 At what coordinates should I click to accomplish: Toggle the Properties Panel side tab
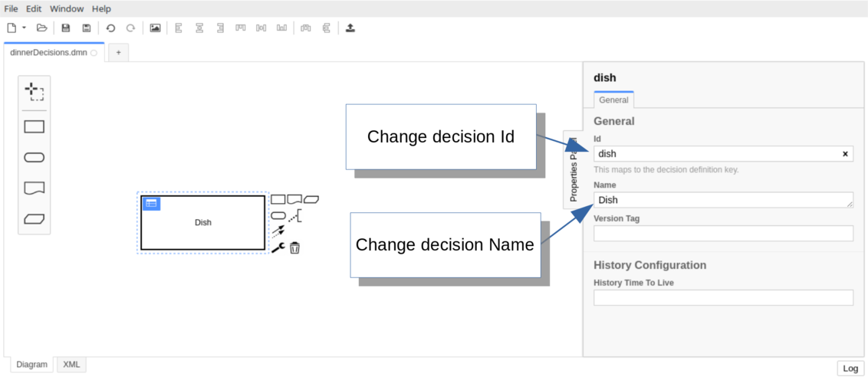(573, 170)
